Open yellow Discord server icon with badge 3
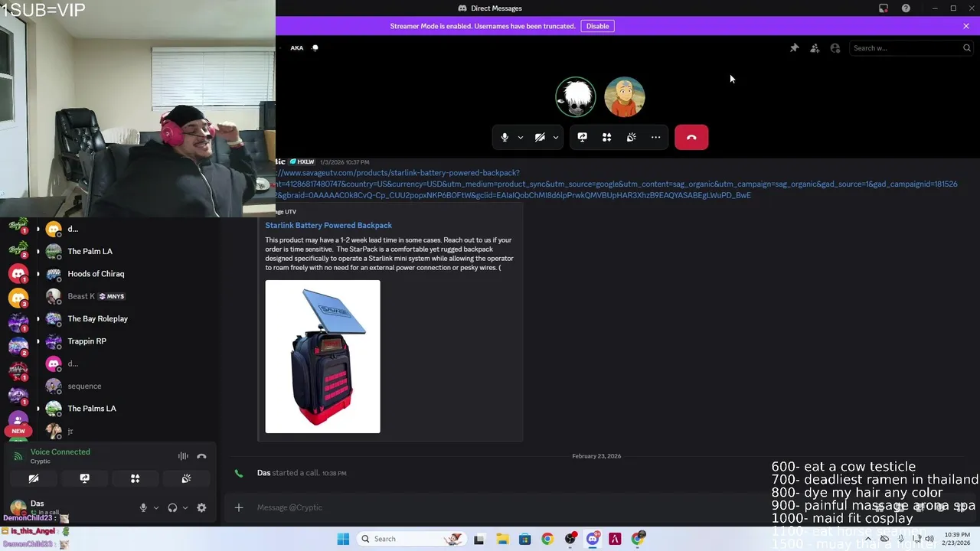The image size is (980, 551). [x=18, y=297]
